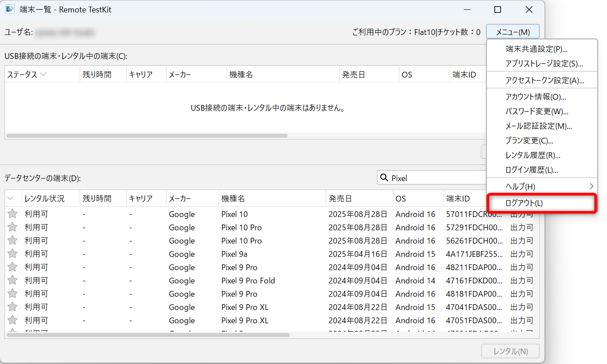Toggle the favorite star for Pixel 9 Pro Fold
The height and width of the screenshot is (364, 607).
coord(12,280)
